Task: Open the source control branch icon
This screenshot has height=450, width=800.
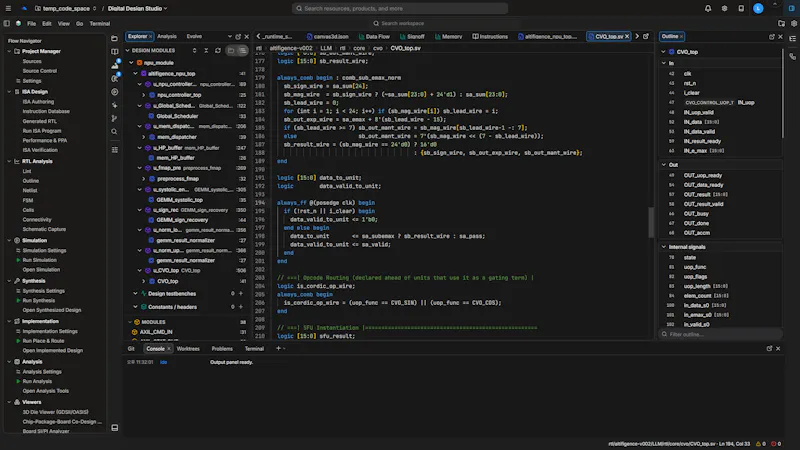Action: click(114, 118)
